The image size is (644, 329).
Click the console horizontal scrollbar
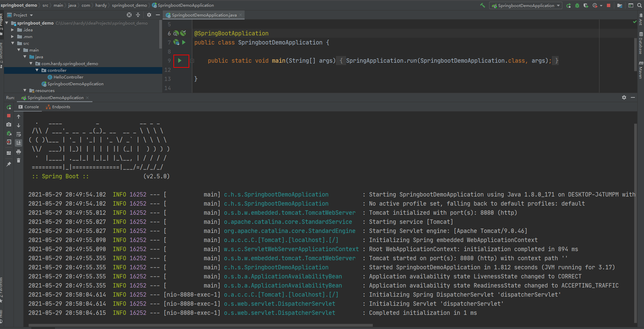[x=201, y=326]
